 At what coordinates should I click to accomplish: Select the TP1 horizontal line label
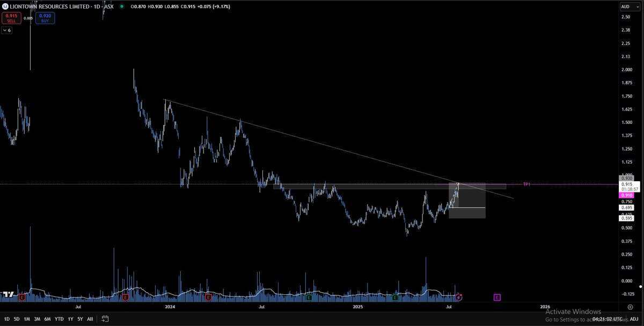coord(526,184)
